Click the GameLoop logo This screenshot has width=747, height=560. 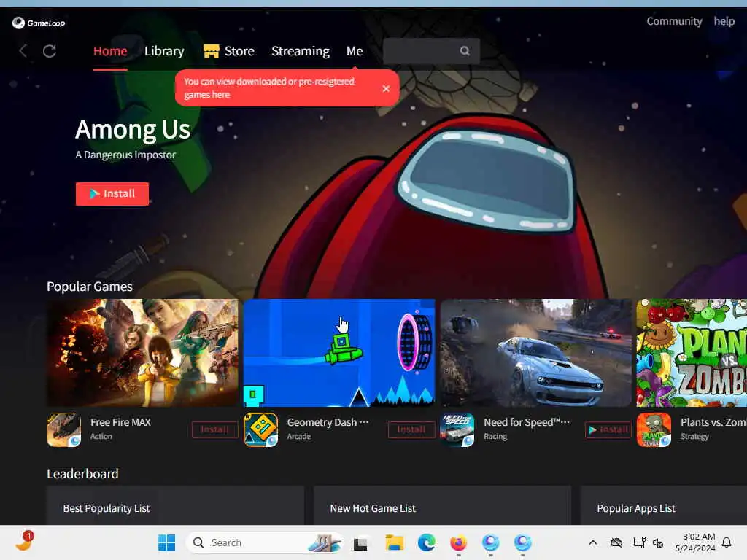tap(39, 23)
